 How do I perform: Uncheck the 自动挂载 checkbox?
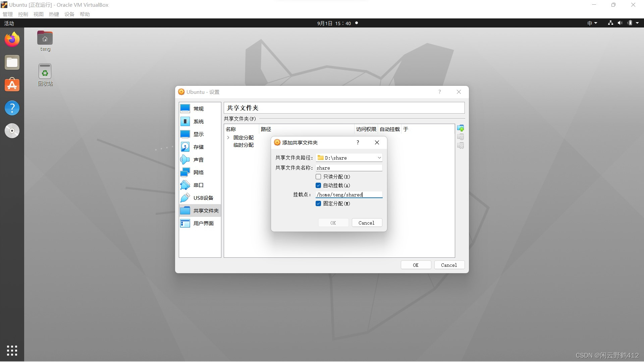click(x=318, y=185)
